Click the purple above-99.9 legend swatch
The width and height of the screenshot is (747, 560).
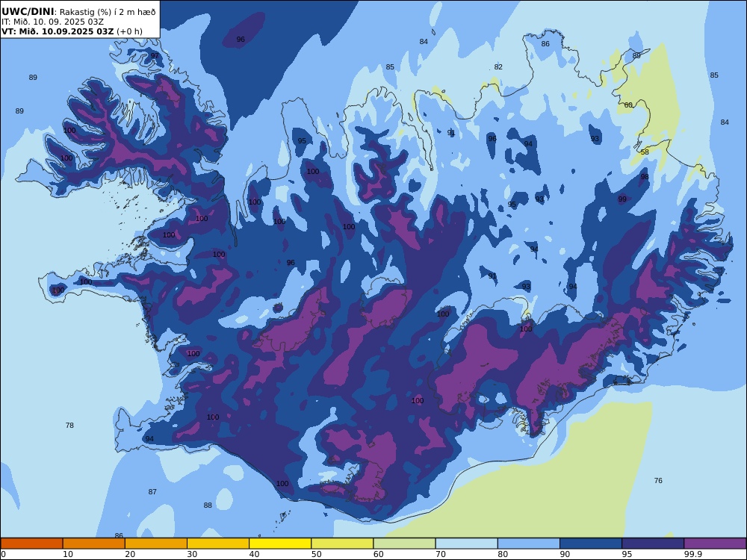(x=715, y=544)
